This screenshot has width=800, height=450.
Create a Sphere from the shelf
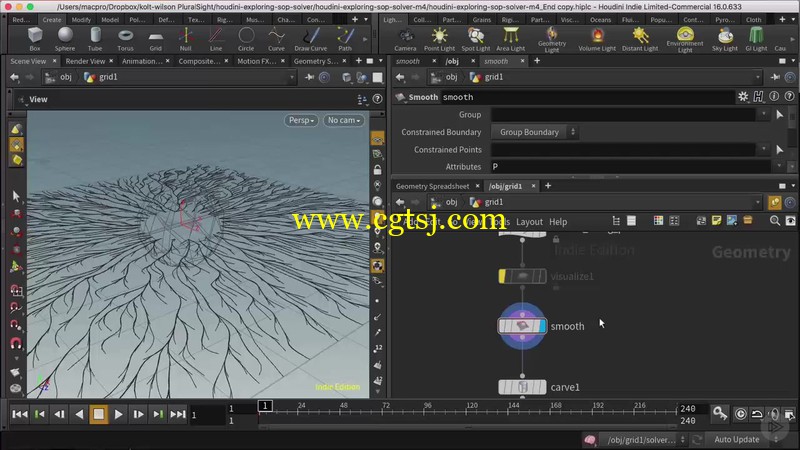[65, 39]
